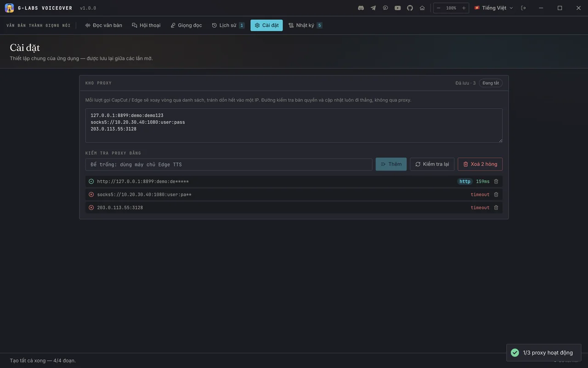Click the chat bubble icon in title bar
This screenshot has height=368, width=588.
(x=385, y=8)
